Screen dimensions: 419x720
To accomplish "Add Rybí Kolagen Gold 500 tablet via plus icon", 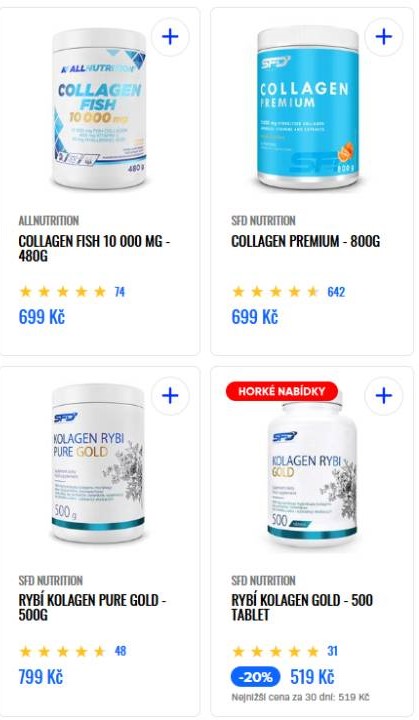I will pos(384,395).
